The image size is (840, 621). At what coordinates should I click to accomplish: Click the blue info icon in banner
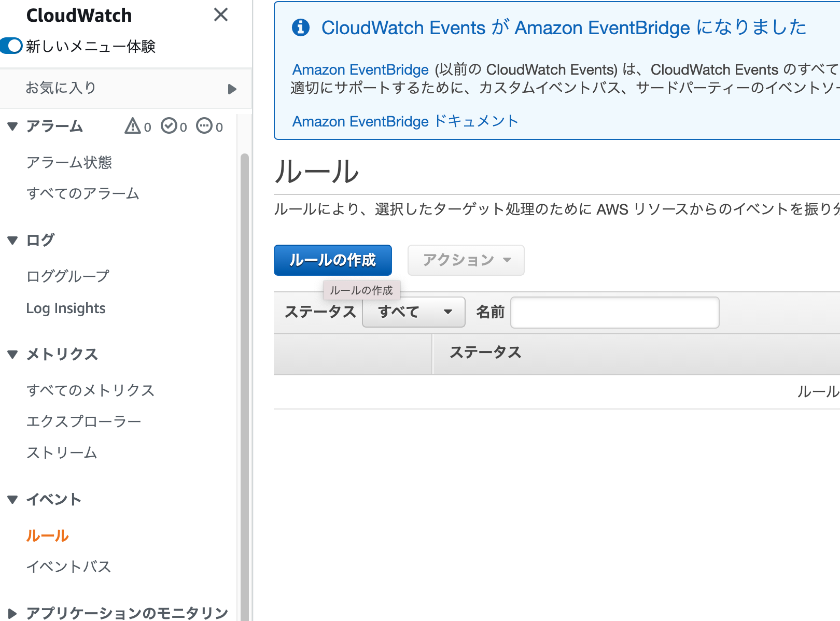301,27
